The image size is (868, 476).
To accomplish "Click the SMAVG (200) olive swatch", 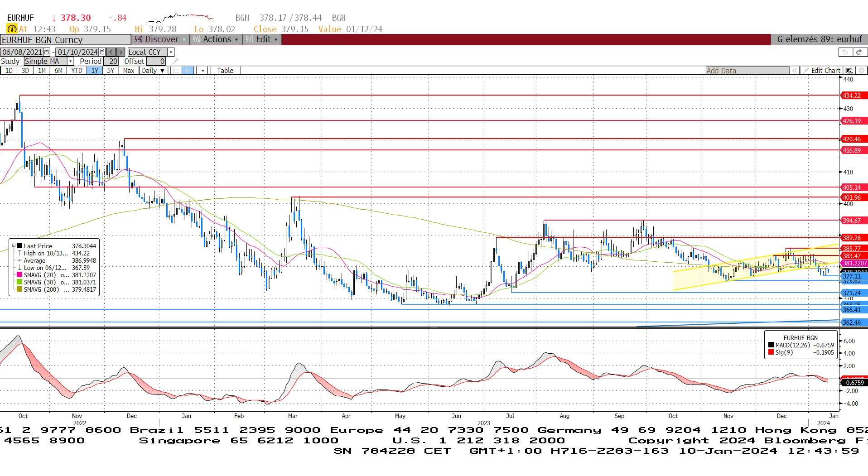I will coord(19,289).
